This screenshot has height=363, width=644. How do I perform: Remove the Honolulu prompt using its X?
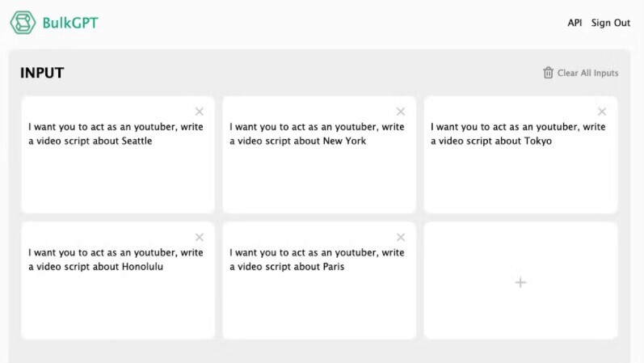coord(200,237)
